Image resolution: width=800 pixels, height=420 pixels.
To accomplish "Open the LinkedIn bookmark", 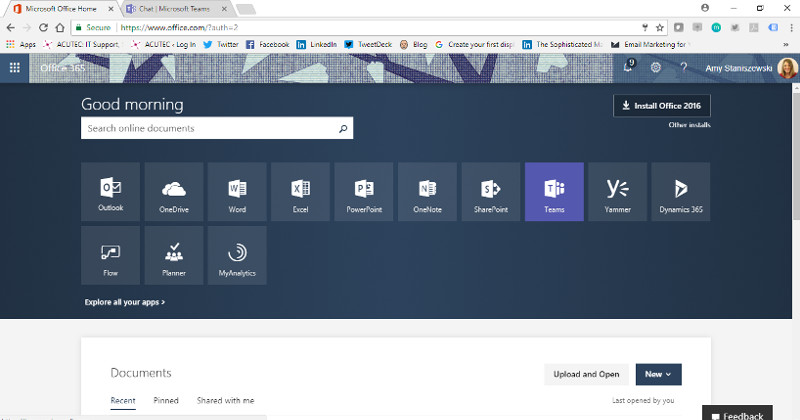I will (x=316, y=44).
